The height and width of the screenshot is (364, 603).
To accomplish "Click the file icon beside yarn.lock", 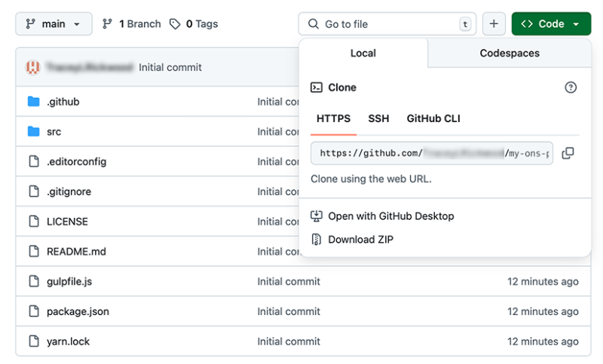I will (34, 341).
